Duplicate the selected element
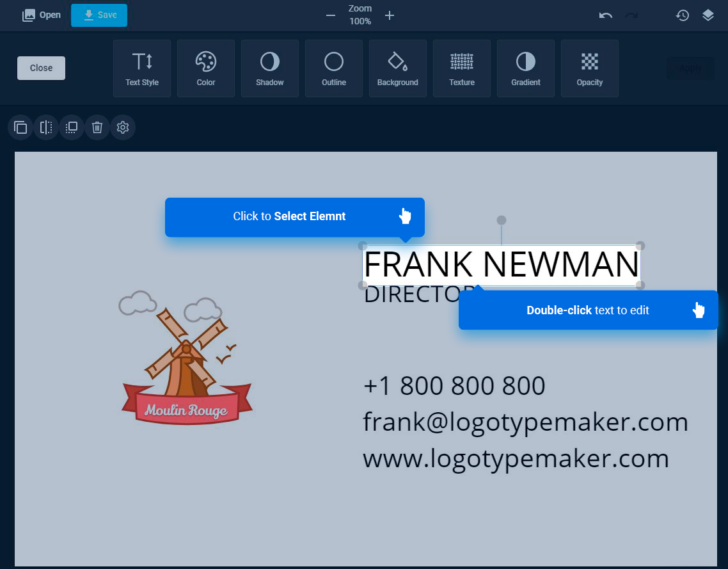Screen dimensions: 728x569 (x=20, y=127)
